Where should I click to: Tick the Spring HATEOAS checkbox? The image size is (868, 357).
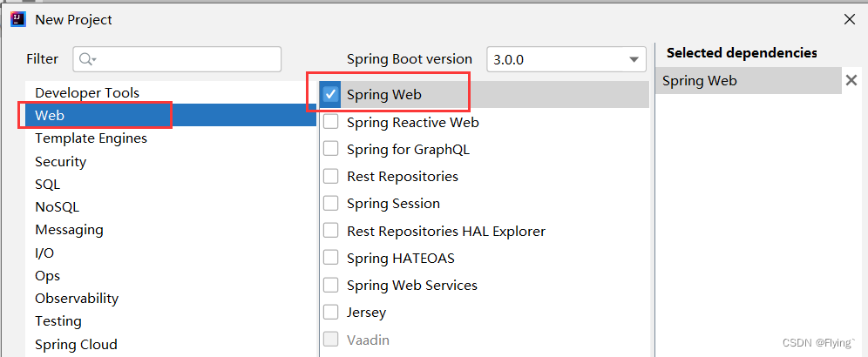[330, 258]
